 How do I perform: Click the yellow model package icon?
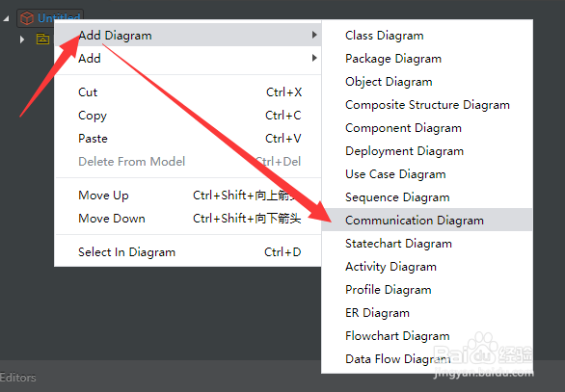click(x=42, y=39)
